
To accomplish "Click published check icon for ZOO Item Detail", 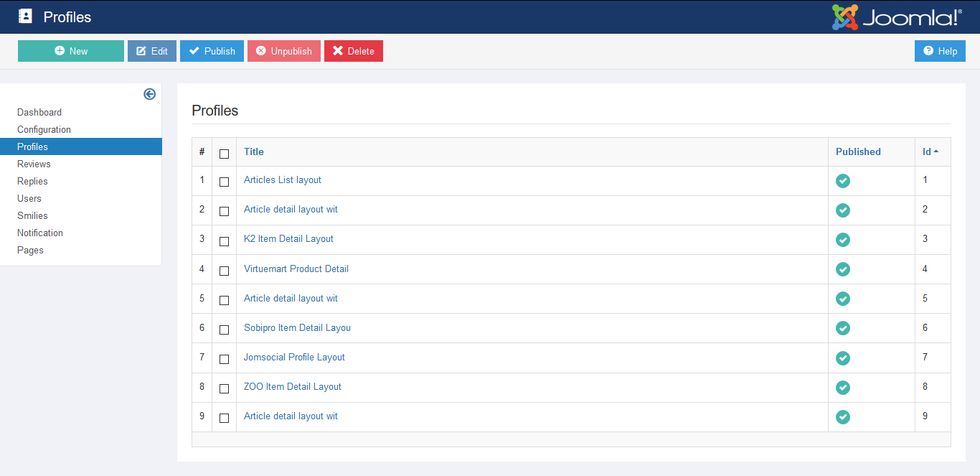I will click(x=843, y=387).
